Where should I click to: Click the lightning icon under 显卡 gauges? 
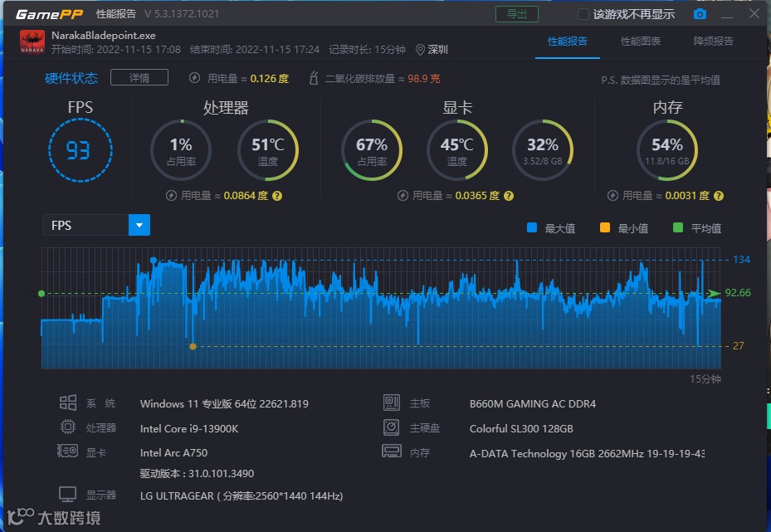click(403, 196)
